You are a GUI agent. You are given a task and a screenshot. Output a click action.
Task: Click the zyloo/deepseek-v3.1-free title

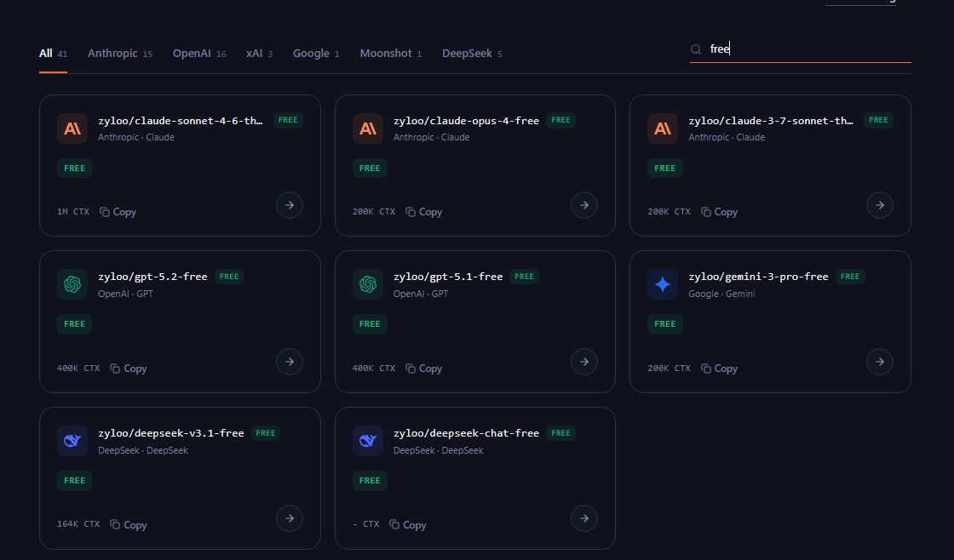click(x=171, y=433)
